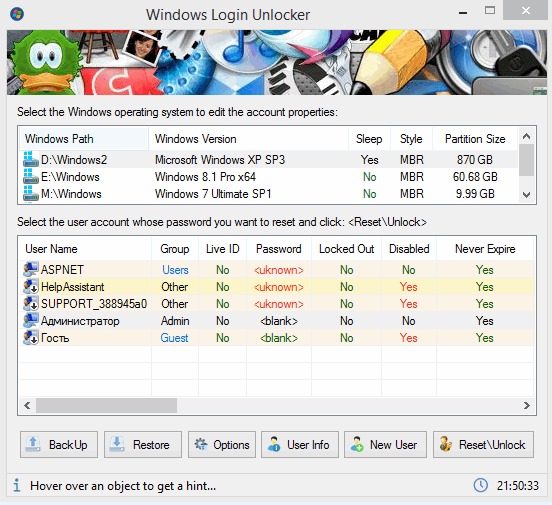This screenshot has width=552, height=505.
Task: Click the info icon in status bar
Action: (x=17, y=485)
